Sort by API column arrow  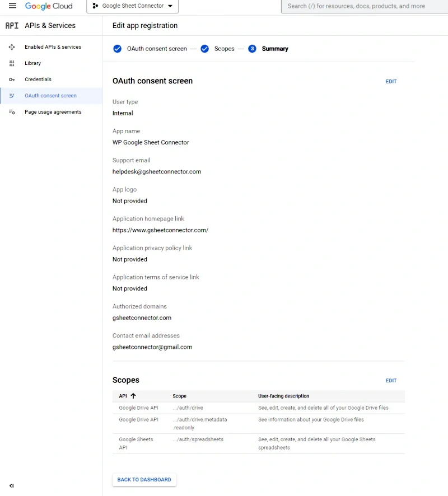[x=133, y=396]
